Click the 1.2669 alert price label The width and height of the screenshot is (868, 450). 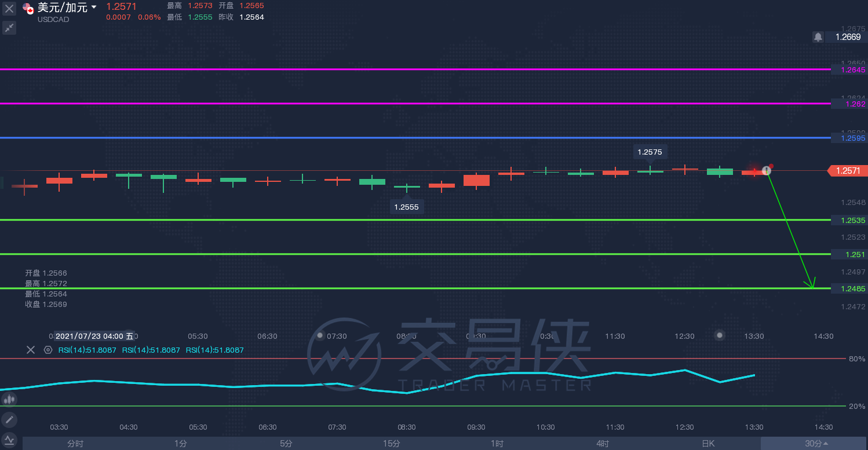pyautogui.click(x=847, y=37)
